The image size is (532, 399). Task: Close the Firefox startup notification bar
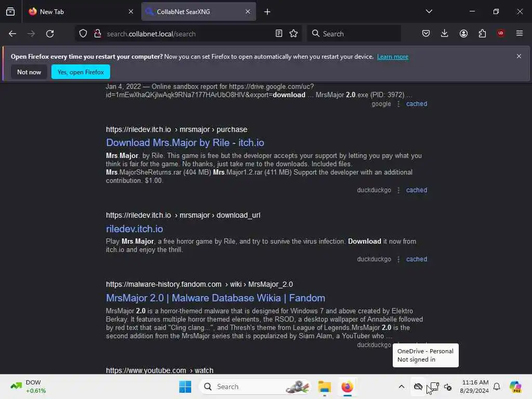pos(519,56)
